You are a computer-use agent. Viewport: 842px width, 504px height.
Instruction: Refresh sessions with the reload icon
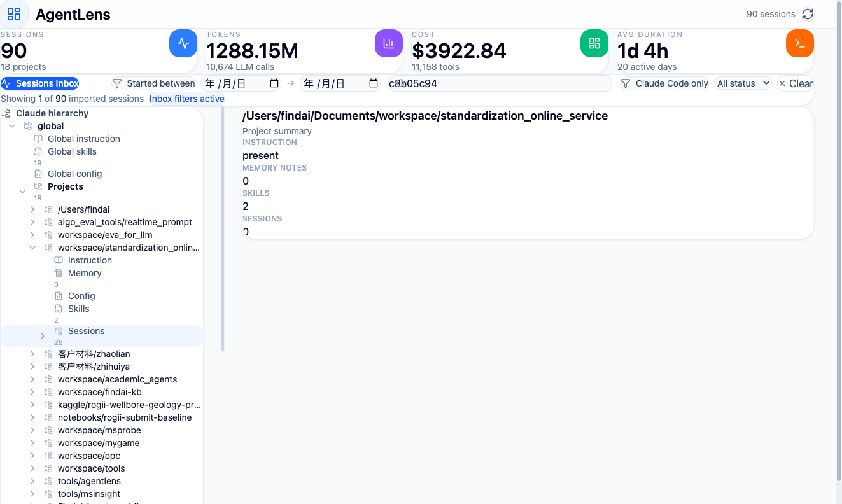click(x=808, y=14)
